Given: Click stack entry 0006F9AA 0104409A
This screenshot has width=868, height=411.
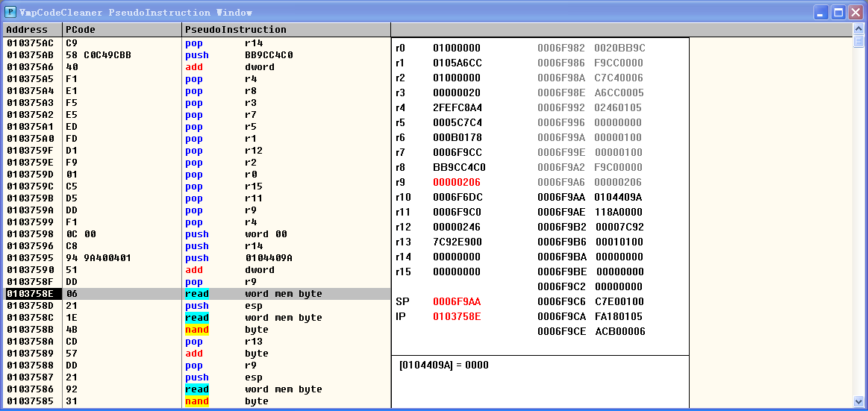Looking at the screenshot, I should pyautogui.click(x=590, y=197).
